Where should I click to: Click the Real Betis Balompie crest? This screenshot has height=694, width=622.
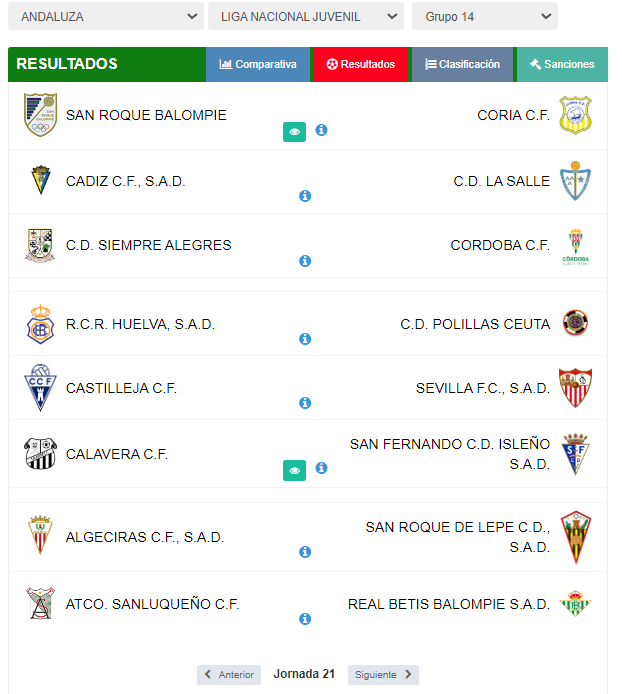(575, 604)
